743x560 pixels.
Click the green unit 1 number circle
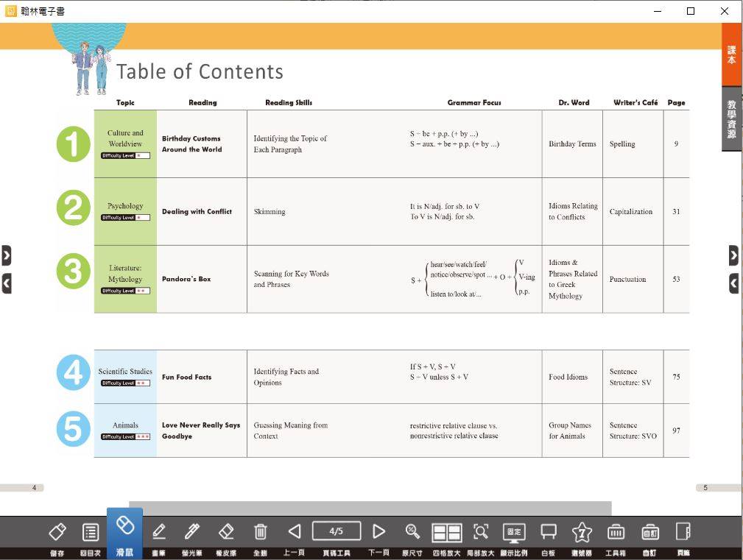tap(73, 144)
